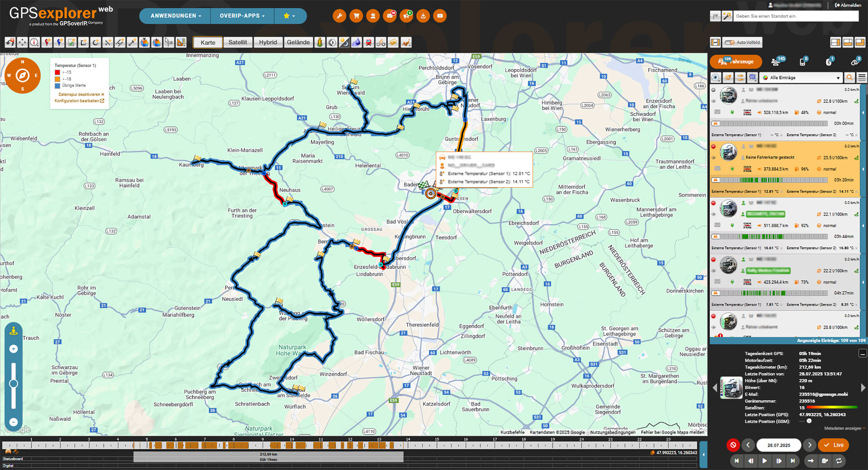Image resolution: width=868 pixels, height=470 pixels.
Task: Switch map to Satellit view
Action: coord(238,42)
